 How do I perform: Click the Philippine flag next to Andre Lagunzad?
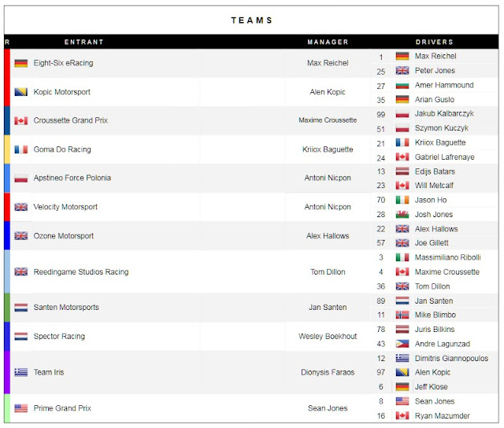pyautogui.click(x=402, y=344)
